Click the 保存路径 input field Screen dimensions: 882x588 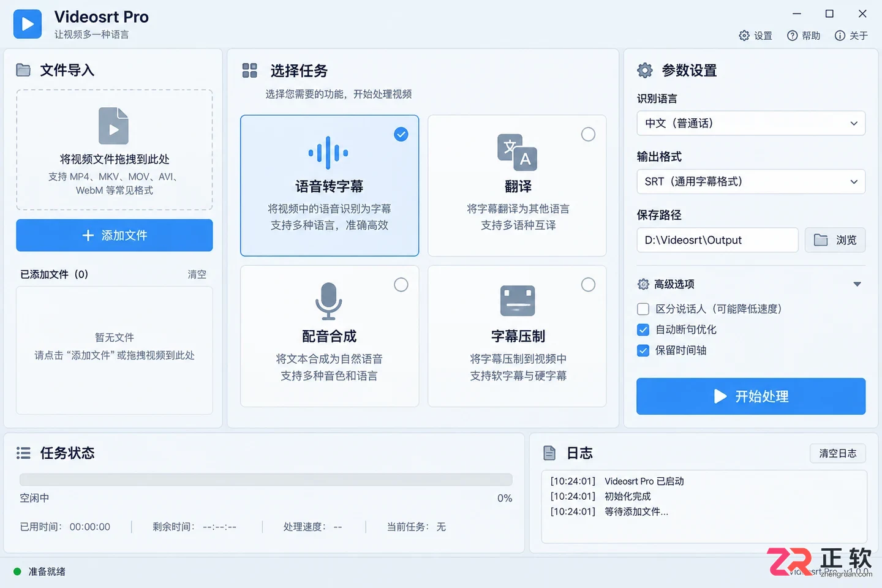pyautogui.click(x=717, y=240)
